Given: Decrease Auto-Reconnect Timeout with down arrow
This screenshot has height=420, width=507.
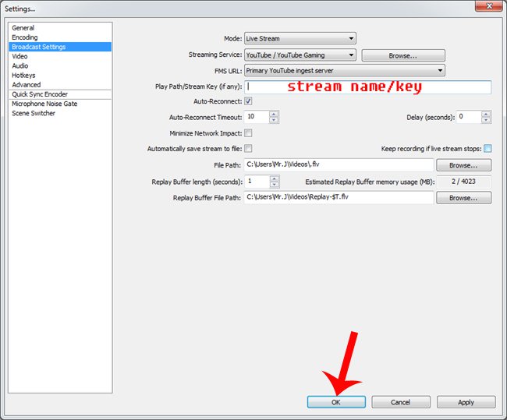Looking at the screenshot, I should click(x=274, y=120).
